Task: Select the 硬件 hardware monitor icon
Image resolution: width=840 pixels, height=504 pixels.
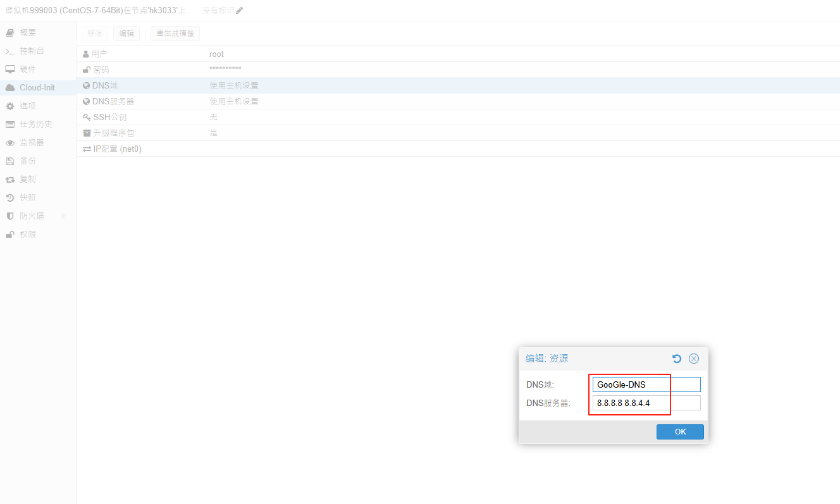Action: pyautogui.click(x=10, y=69)
